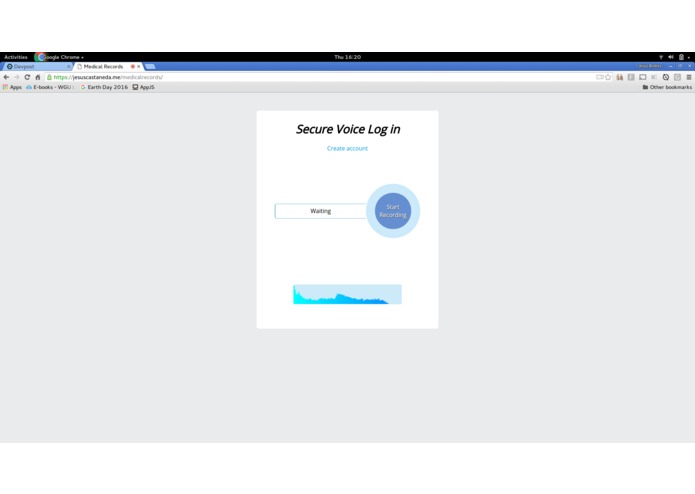
Task: Click the grey extension icon left of the Chrome hamburger menu
Action: [x=677, y=77]
